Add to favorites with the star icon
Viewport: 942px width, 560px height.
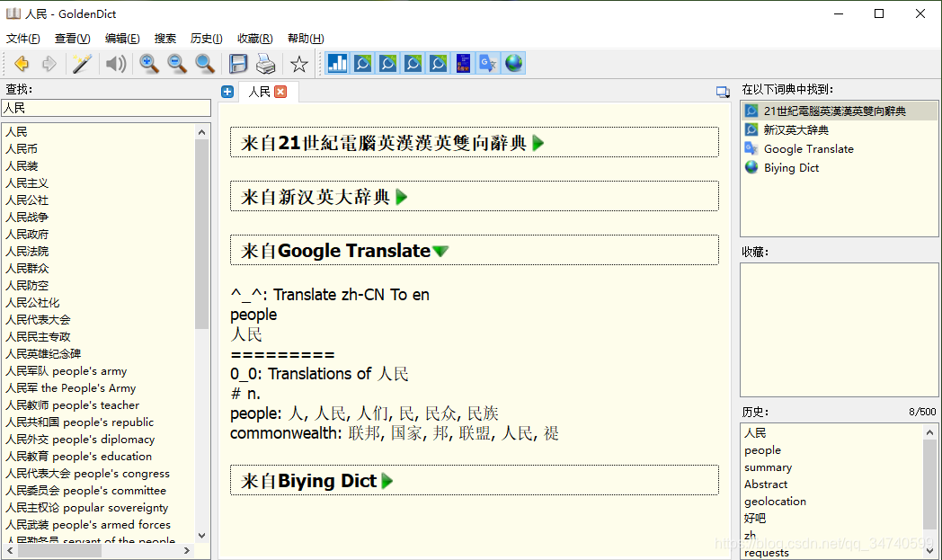[299, 64]
